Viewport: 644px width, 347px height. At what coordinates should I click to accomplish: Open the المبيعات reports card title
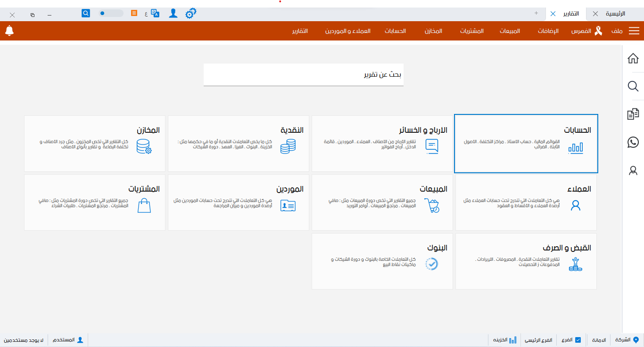pyautogui.click(x=433, y=189)
